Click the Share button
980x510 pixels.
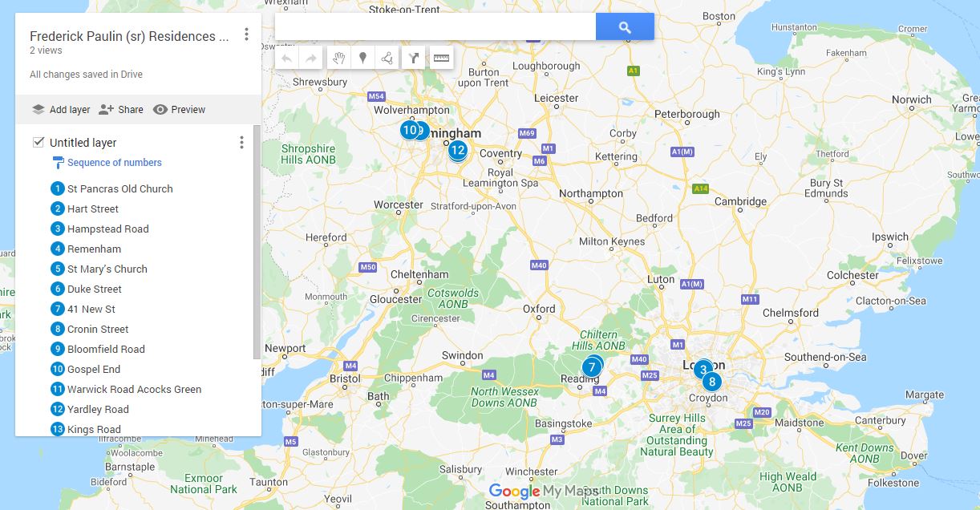point(121,110)
